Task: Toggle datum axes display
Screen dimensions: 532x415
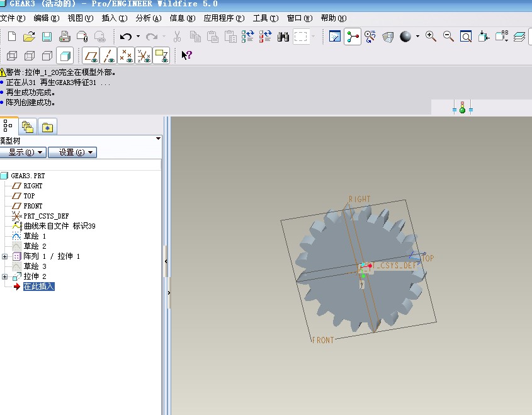Action: (108, 55)
